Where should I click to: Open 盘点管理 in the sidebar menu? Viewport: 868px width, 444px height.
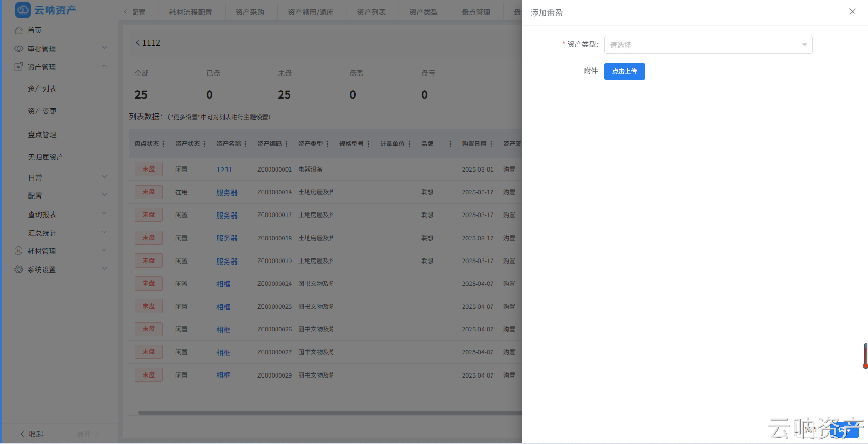(x=42, y=134)
